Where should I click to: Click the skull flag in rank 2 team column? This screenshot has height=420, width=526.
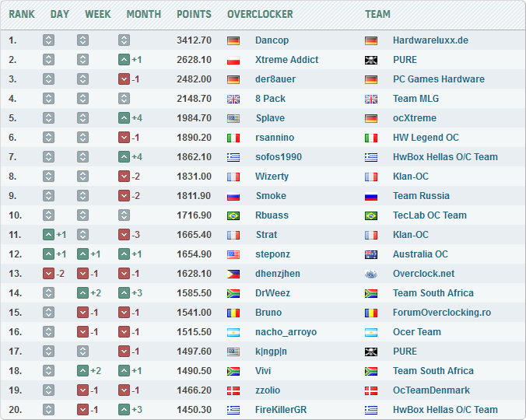tap(371, 61)
